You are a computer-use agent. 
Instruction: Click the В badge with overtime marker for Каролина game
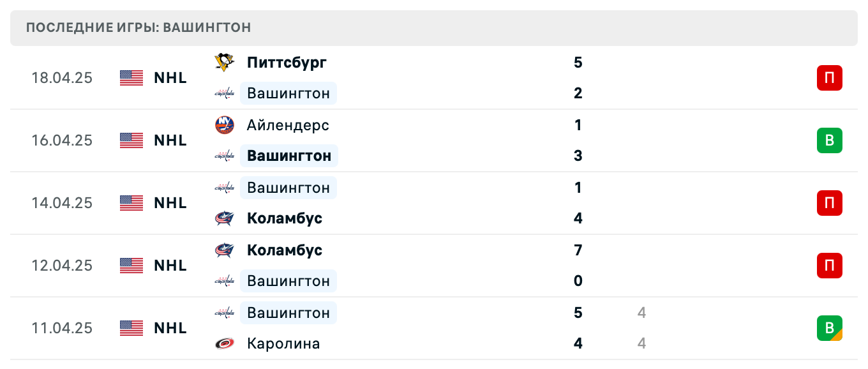point(829,328)
